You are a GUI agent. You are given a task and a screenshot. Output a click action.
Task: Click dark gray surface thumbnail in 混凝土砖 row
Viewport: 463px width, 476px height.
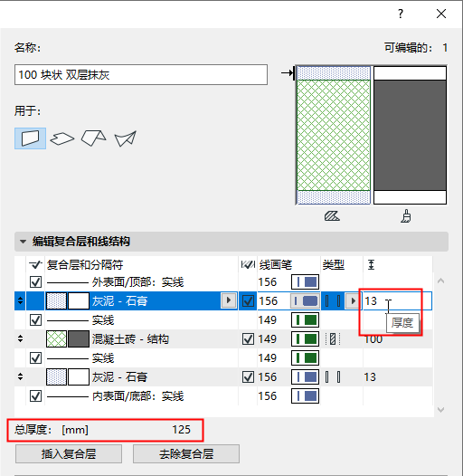click(79, 339)
